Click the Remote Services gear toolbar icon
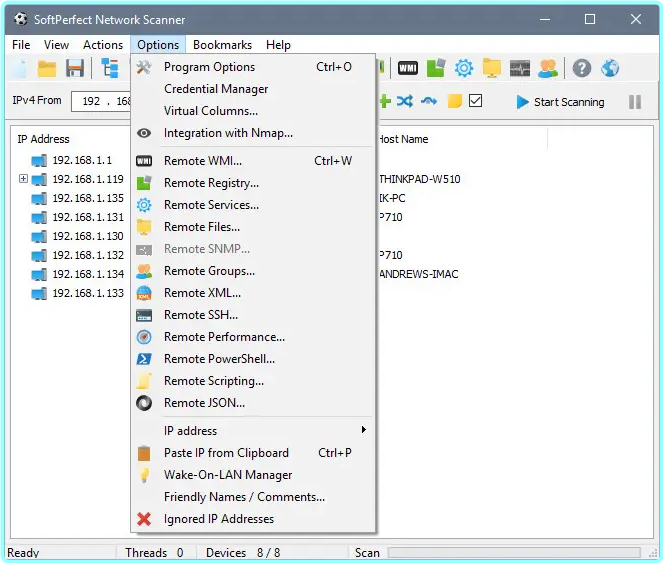663x563 pixels. click(x=464, y=68)
